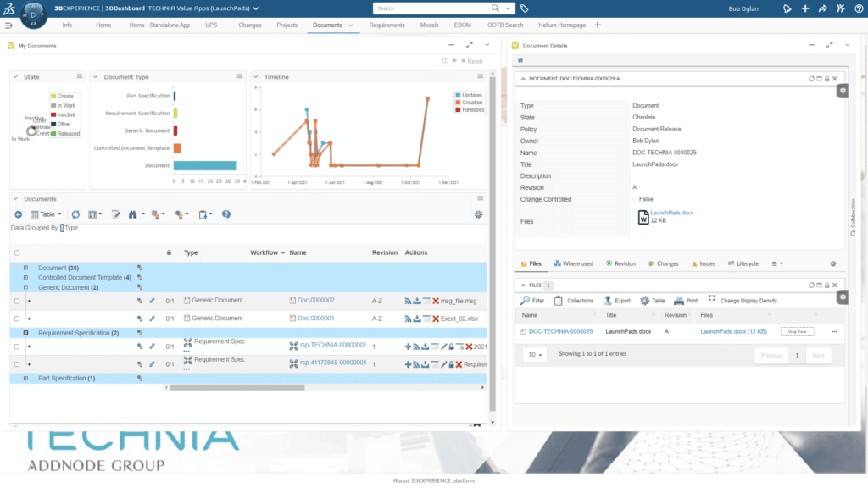
Task: Toggle the Change Controlled checkbox
Action: [635, 199]
